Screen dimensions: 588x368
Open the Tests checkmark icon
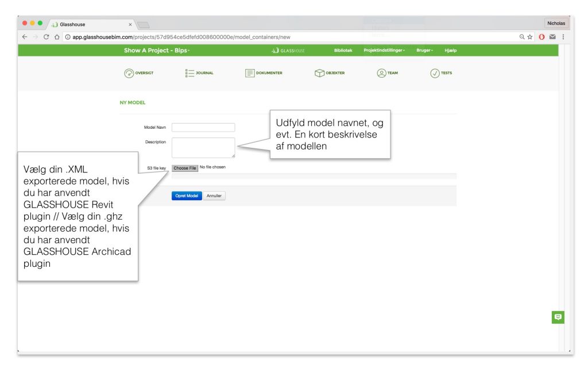coord(435,73)
